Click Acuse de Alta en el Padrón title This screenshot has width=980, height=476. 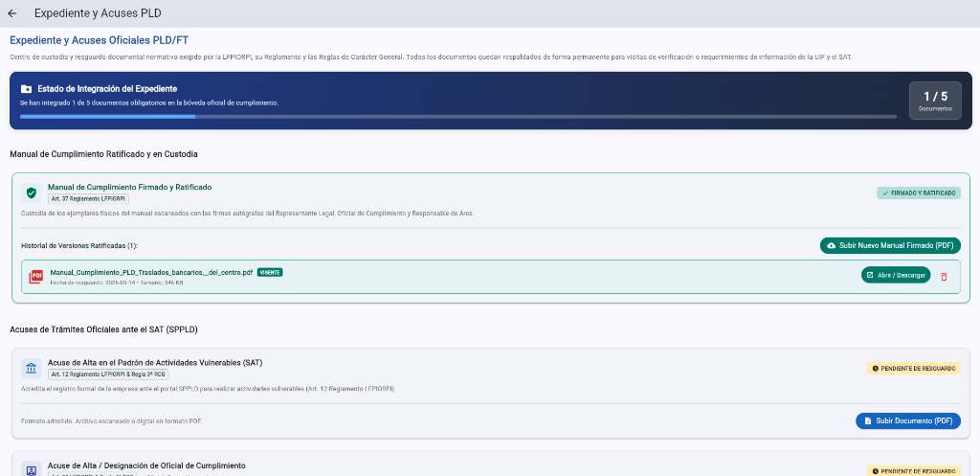pyautogui.click(x=156, y=363)
